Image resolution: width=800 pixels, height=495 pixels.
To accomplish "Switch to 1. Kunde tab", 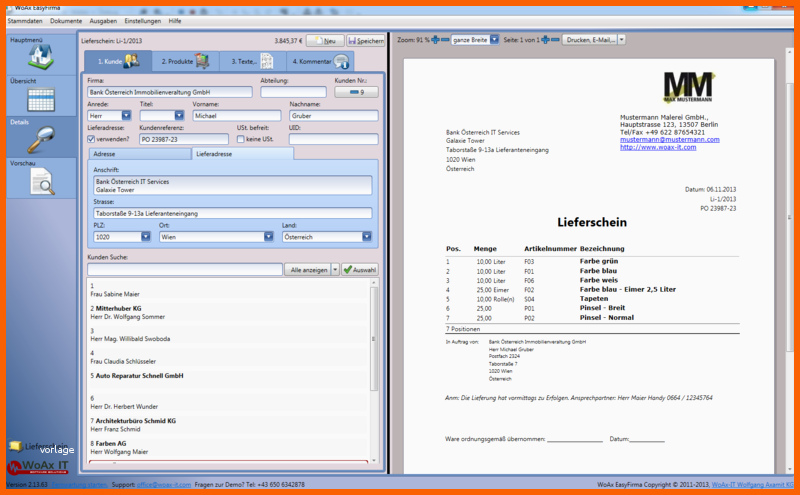I will click(x=118, y=61).
